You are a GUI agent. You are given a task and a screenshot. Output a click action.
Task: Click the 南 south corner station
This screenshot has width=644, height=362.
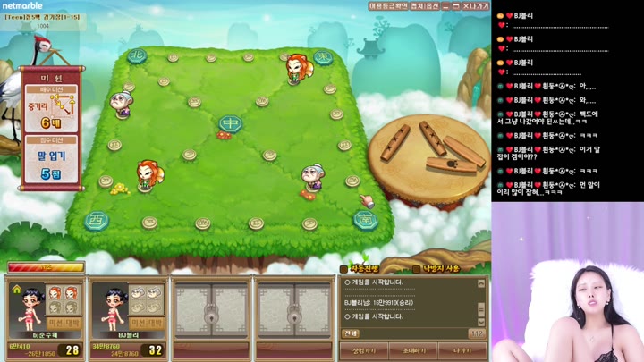366,221
